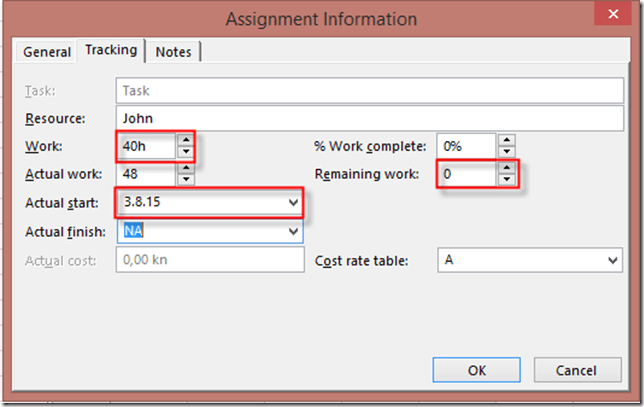The image size is (644, 407).
Task: Decrease Remaining work with down spinner
Action: 507,181
